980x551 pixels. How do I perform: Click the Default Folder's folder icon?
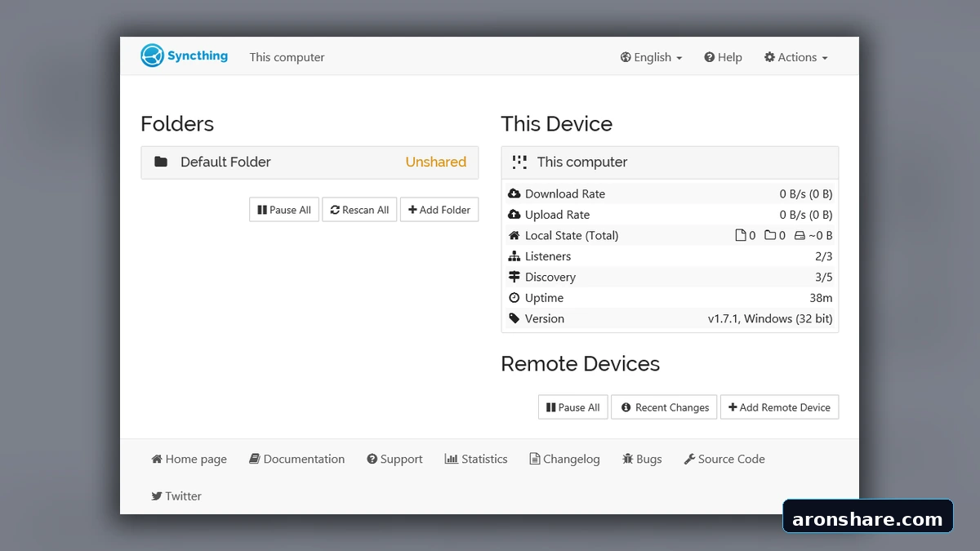click(x=161, y=162)
